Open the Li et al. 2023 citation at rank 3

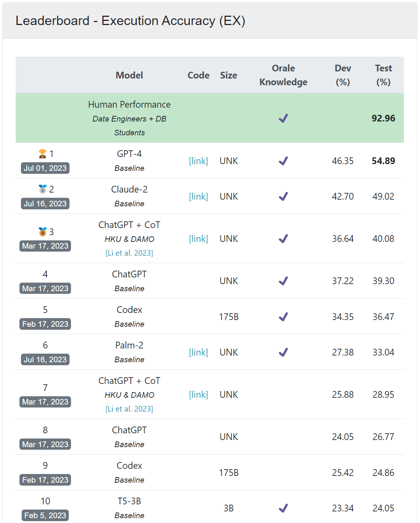point(129,253)
